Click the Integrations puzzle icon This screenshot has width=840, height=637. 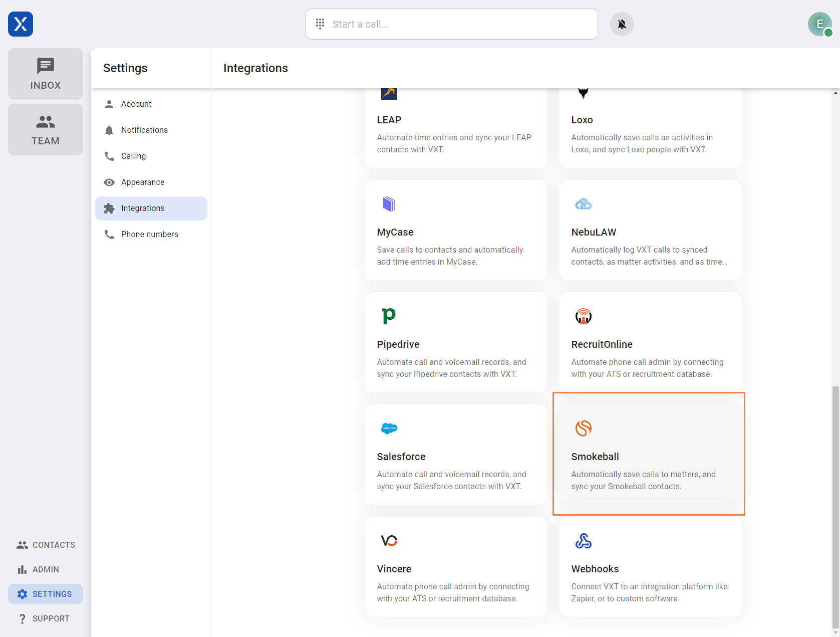tap(109, 208)
